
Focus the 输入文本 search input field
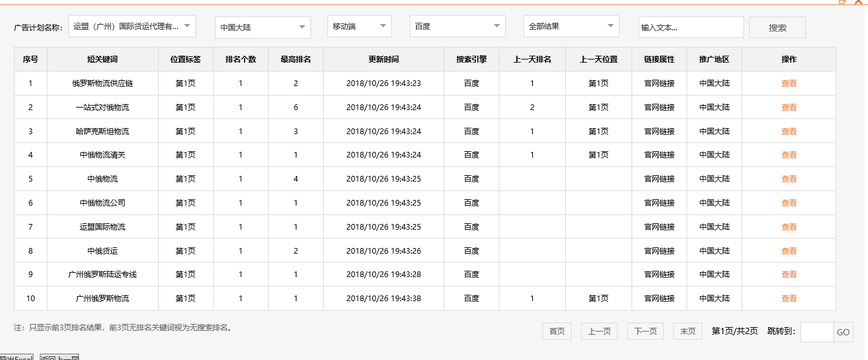tap(691, 27)
